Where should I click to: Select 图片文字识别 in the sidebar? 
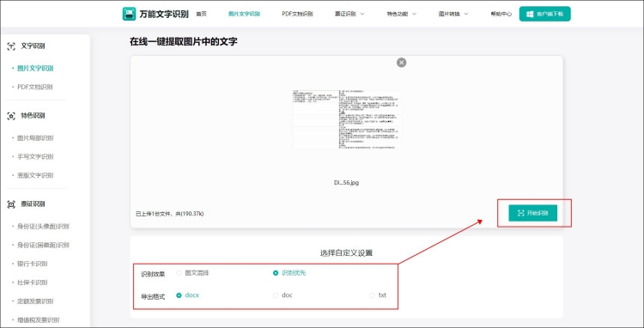[x=35, y=69]
